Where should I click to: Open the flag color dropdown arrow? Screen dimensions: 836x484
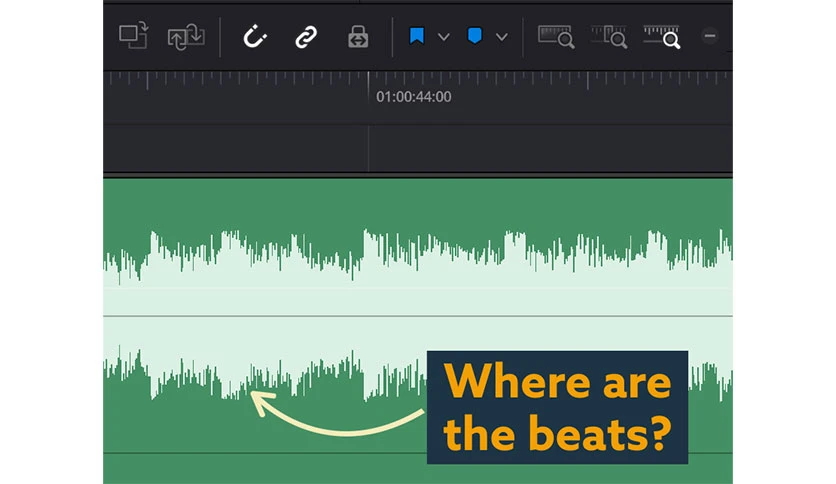click(444, 37)
